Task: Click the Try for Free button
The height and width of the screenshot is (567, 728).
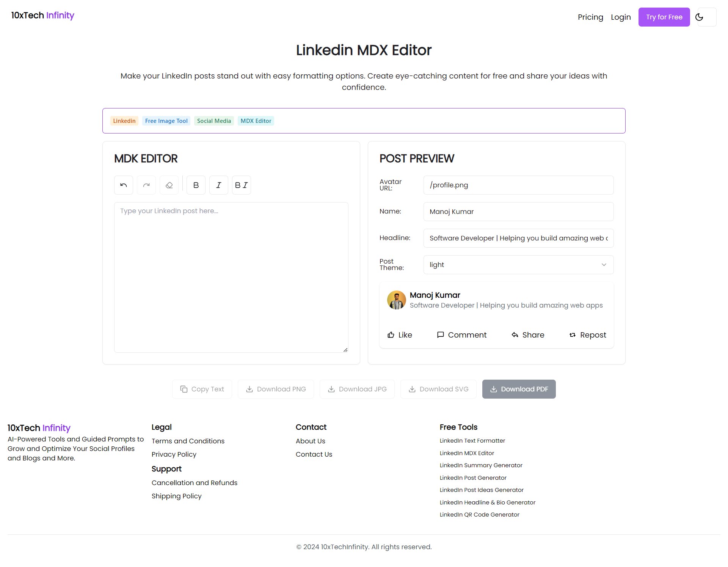Action: pyautogui.click(x=664, y=17)
